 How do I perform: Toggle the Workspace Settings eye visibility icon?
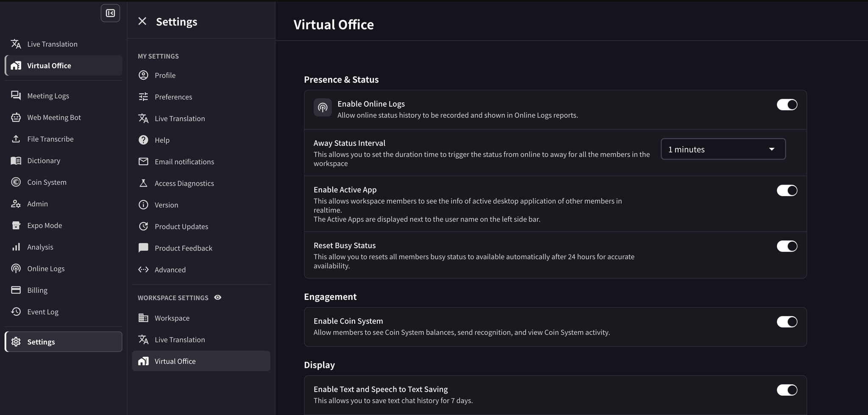coord(218,298)
